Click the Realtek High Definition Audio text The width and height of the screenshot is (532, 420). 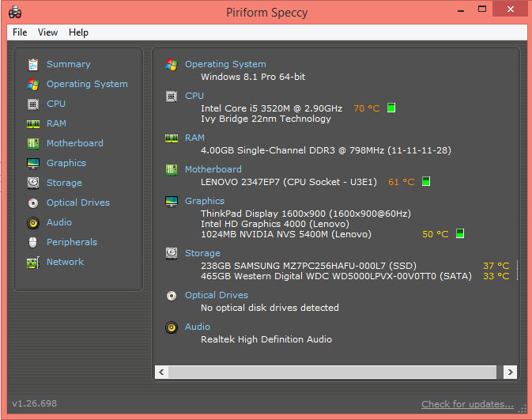coord(266,339)
